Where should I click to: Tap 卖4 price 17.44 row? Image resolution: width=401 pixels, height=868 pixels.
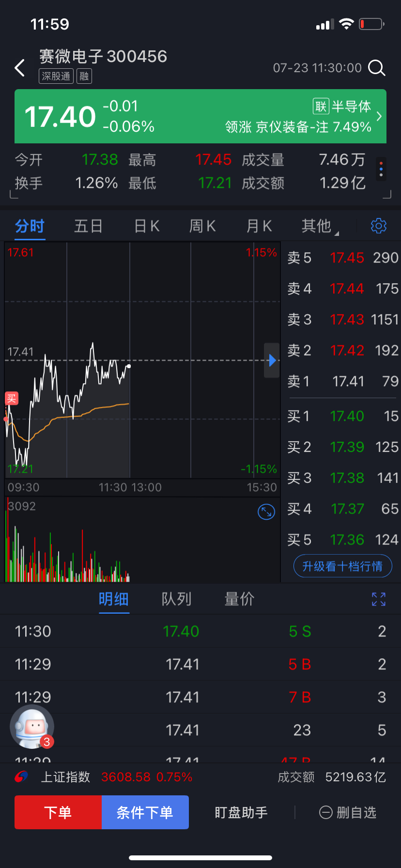pyautogui.click(x=342, y=289)
